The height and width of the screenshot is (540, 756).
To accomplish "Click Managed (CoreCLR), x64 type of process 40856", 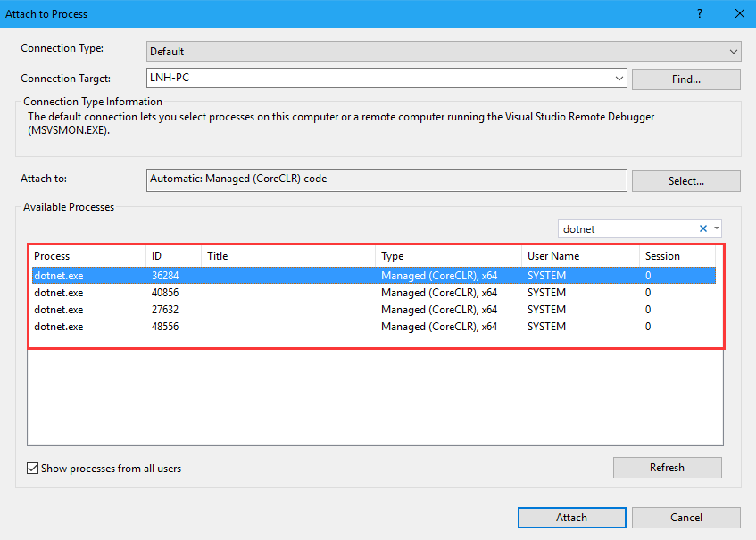I will (x=439, y=293).
